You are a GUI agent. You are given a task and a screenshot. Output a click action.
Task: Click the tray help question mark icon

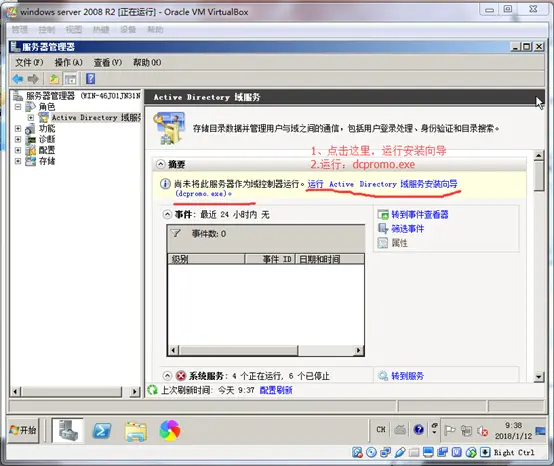(x=419, y=430)
